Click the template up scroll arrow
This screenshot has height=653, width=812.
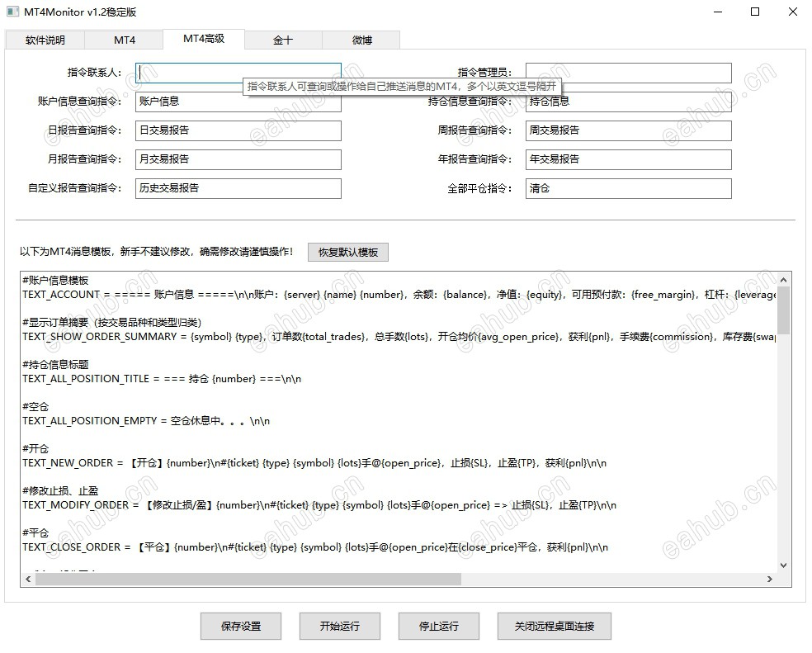pos(783,280)
